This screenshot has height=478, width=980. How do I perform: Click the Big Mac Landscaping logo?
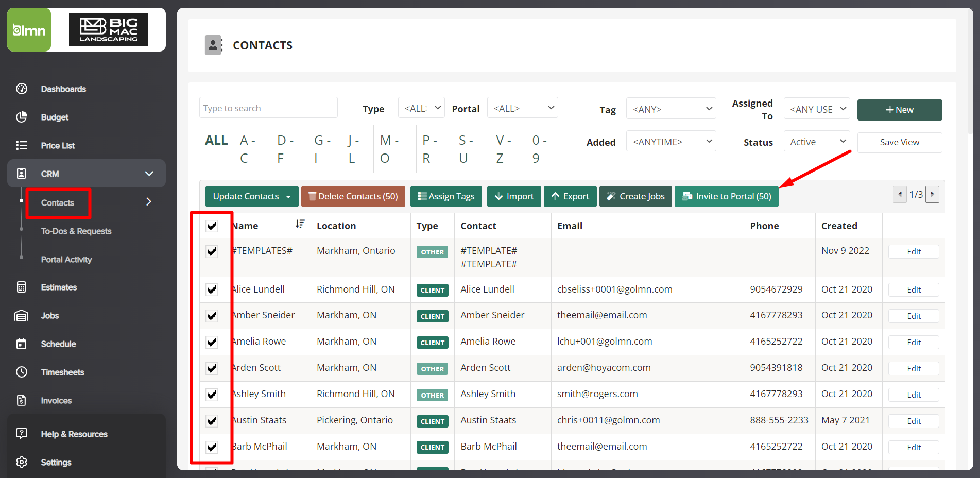coord(109,30)
